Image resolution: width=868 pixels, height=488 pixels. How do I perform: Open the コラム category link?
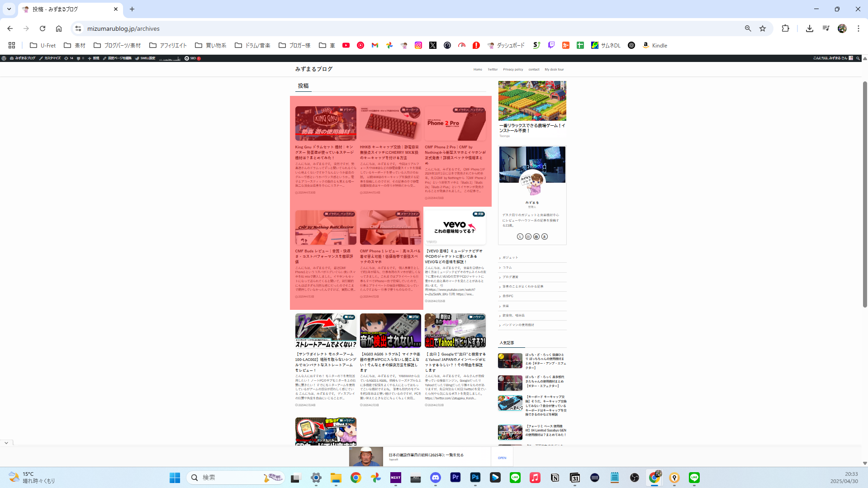(532, 267)
